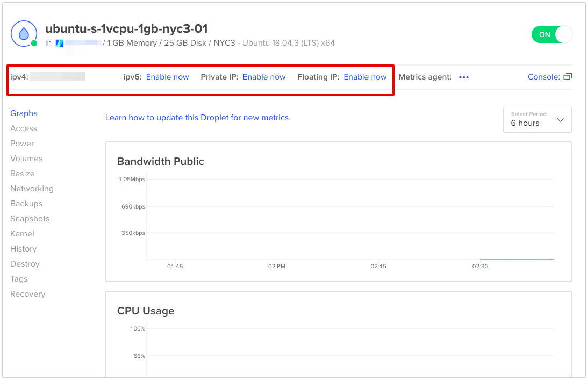Click the 100% label on CPU chart
Screen dimensions: 588x380
point(138,328)
